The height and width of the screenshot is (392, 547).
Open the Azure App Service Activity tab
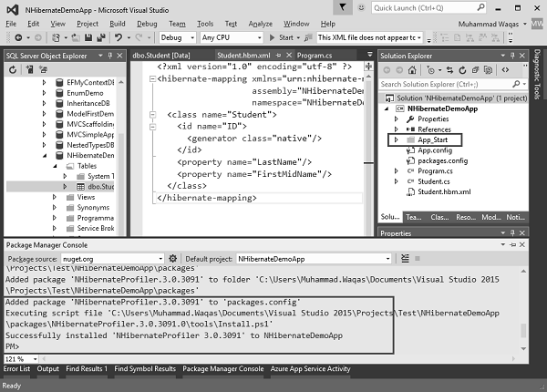[310, 368]
